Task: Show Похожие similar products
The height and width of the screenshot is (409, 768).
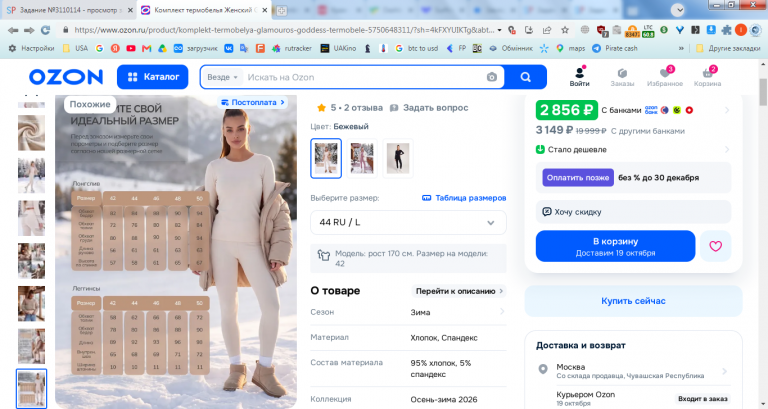Action: [x=90, y=104]
